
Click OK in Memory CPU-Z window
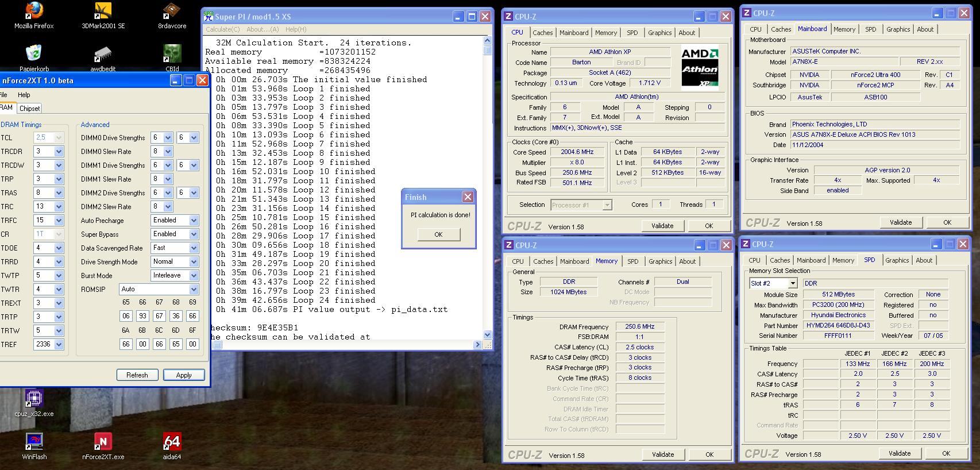pyautogui.click(x=709, y=454)
